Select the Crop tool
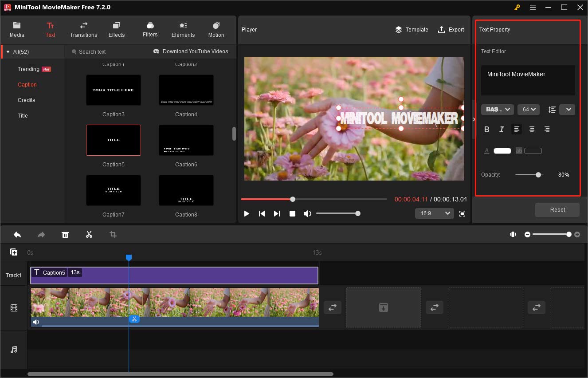This screenshot has width=588, height=378. [113, 234]
